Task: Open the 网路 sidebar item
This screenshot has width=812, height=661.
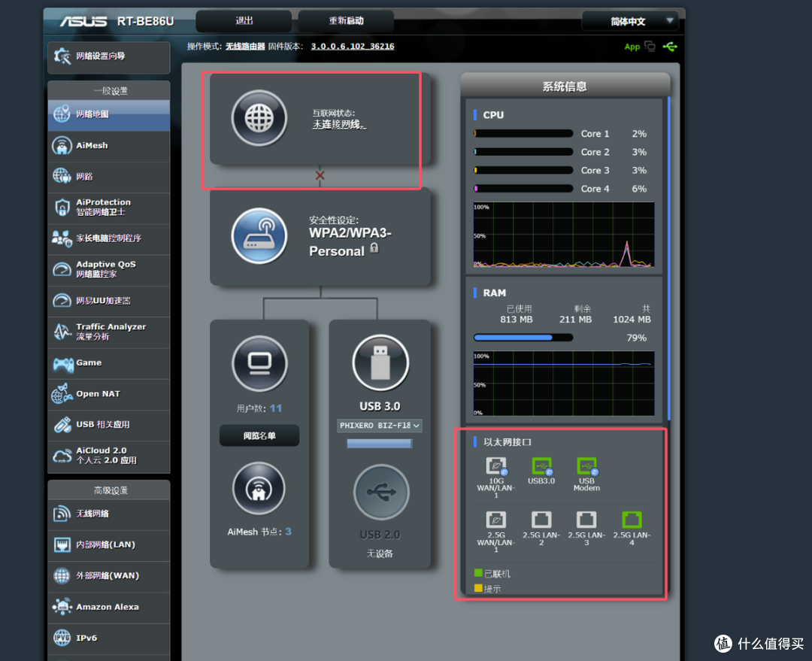Action: click(109, 177)
